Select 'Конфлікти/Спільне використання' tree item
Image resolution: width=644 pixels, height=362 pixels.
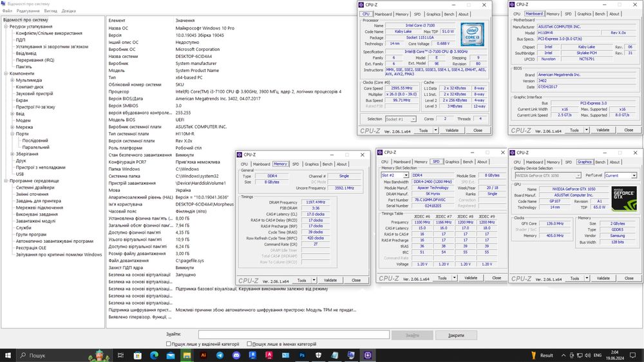tap(49, 33)
